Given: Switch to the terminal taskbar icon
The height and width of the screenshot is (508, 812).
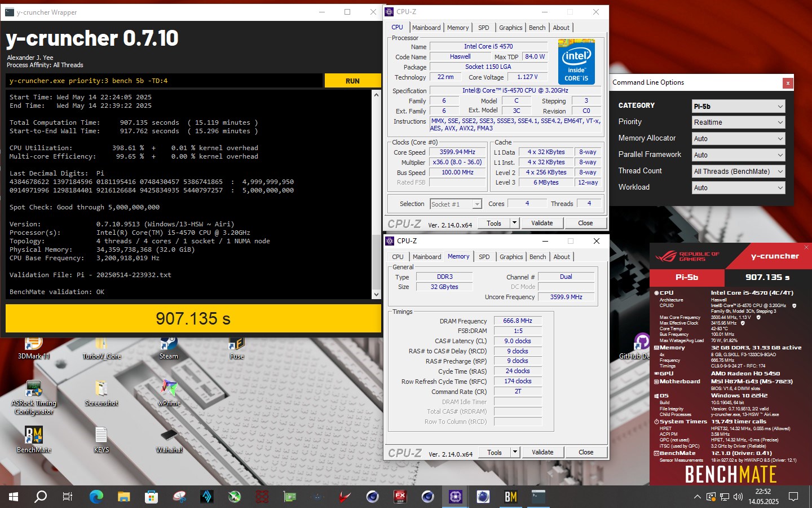Looking at the screenshot, I should click(x=539, y=497).
